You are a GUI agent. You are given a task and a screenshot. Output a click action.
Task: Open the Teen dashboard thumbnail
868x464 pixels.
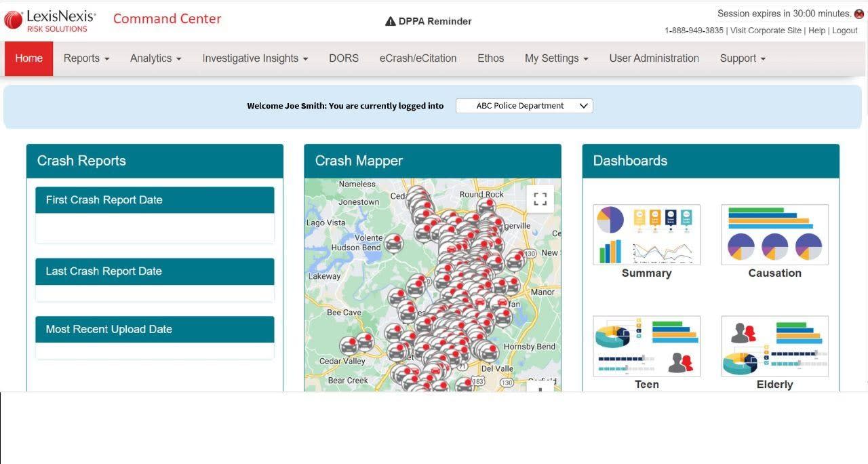coord(646,346)
